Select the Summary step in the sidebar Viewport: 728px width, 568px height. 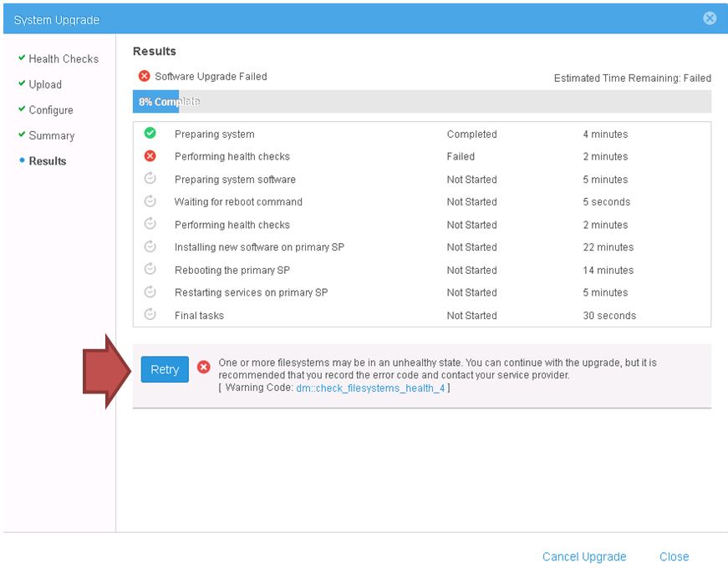pyautogui.click(x=52, y=135)
